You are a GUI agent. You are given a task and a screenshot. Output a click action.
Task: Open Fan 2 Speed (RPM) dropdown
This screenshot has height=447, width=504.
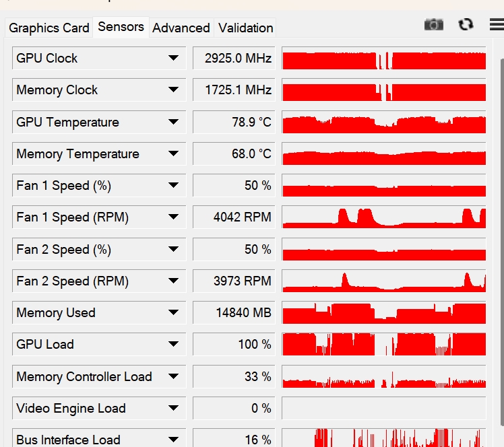coord(173,281)
